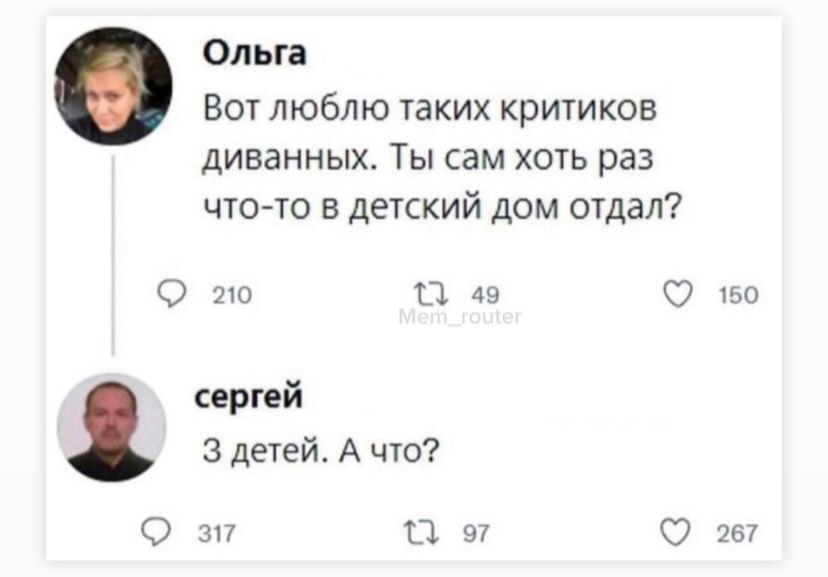Open profile via the сергей name
The height and width of the screenshot is (577, 828).
coord(249,396)
